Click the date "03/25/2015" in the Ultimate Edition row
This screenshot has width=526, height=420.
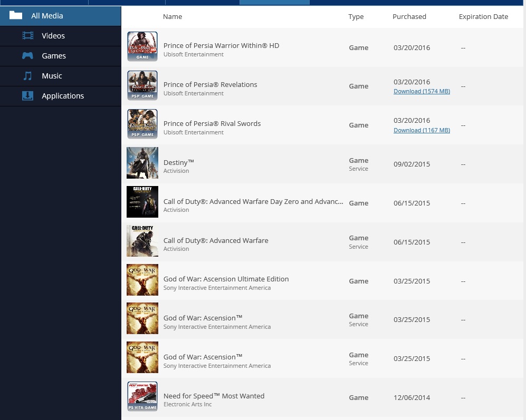412,281
